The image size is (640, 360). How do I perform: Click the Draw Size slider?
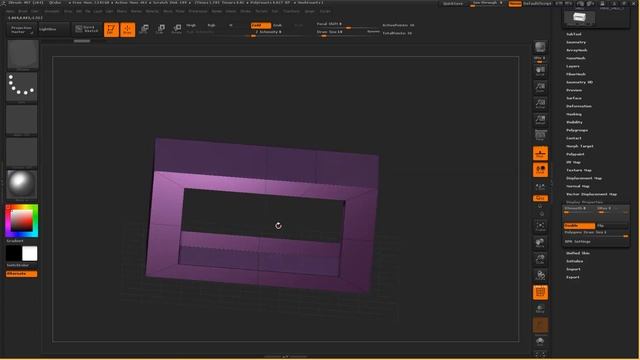[348, 33]
